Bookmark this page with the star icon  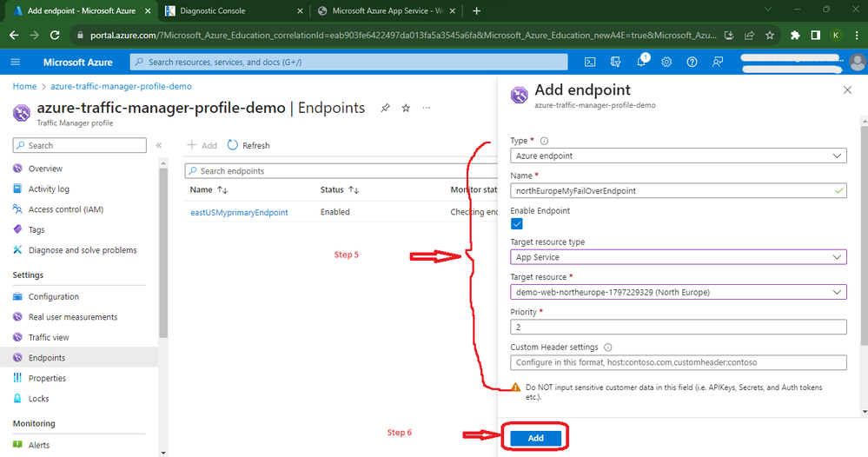770,35
